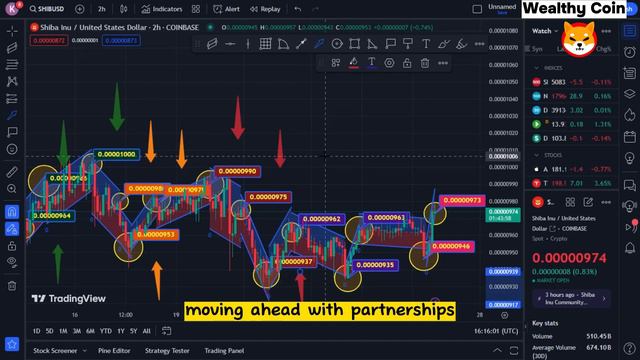Select the crosshair cursor tool
Screen dimensions: 640x360
12,31
